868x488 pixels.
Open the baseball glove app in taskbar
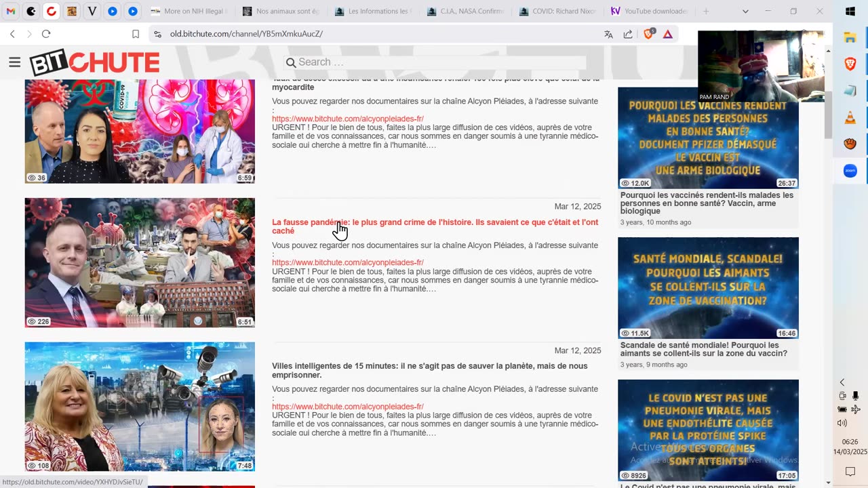pyautogui.click(x=850, y=144)
